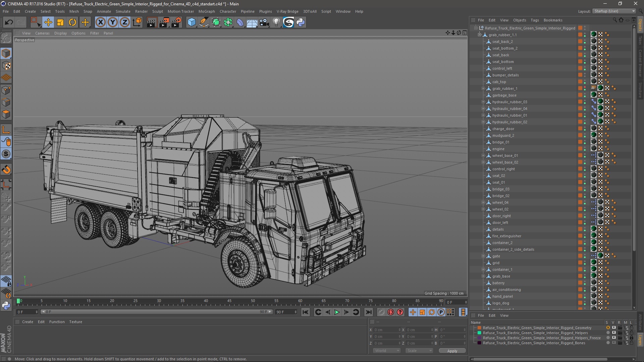
Task: Toggle lock for Rigged_Helpers_Freeze layer
Action: point(632,338)
